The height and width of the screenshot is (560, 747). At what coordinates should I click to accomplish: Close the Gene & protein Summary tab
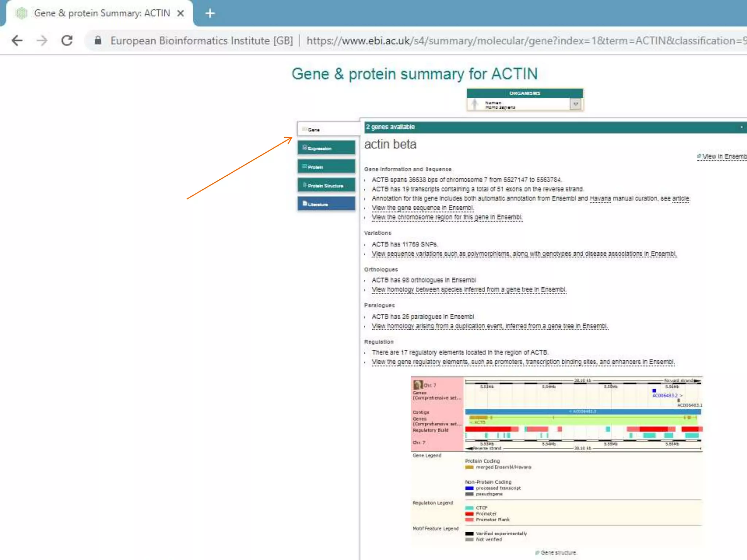tap(180, 13)
